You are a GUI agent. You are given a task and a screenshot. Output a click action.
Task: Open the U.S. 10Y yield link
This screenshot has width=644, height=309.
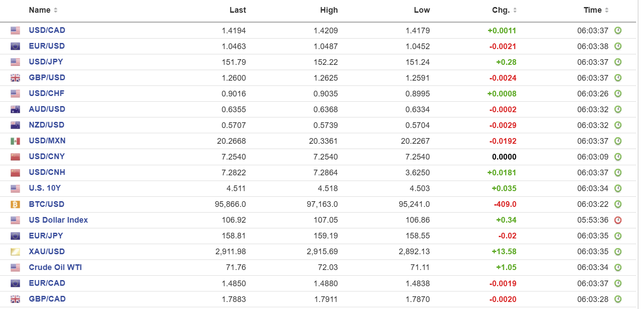pos(45,188)
